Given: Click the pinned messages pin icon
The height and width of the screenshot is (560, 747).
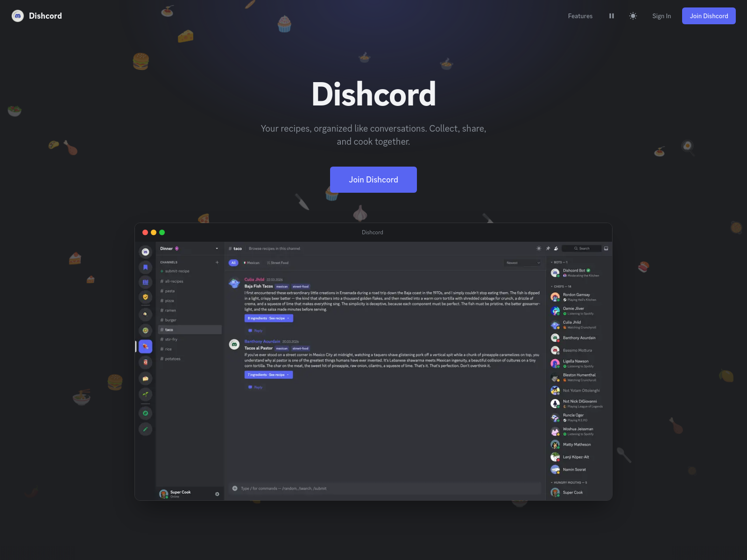Looking at the screenshot, I should (548, 248).
